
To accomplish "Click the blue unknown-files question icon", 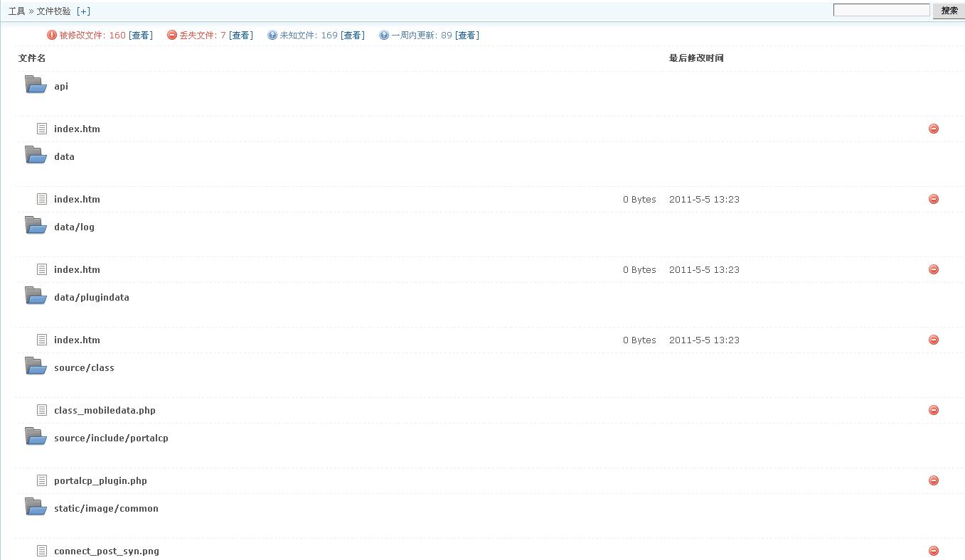I will coord(272,35).
